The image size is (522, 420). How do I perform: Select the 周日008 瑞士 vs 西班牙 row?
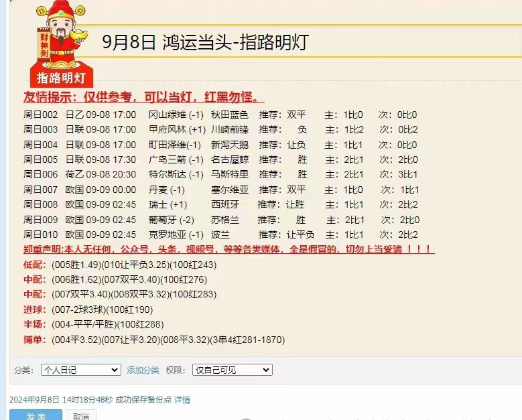220,204
